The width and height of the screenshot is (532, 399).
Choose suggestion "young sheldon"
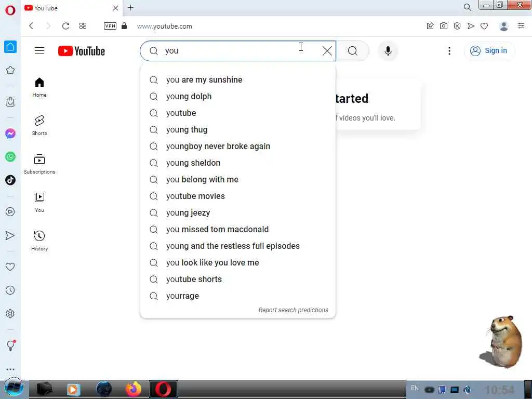tap(238, 163)
